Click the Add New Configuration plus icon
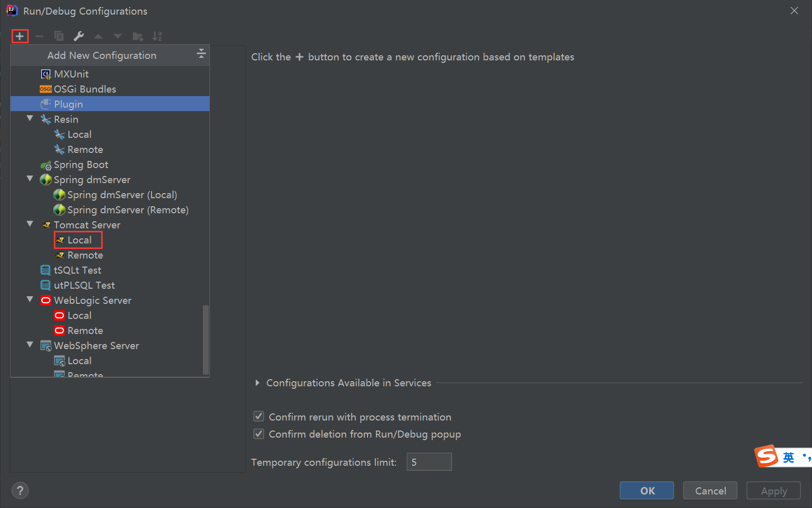 click(x=20, y=36)
